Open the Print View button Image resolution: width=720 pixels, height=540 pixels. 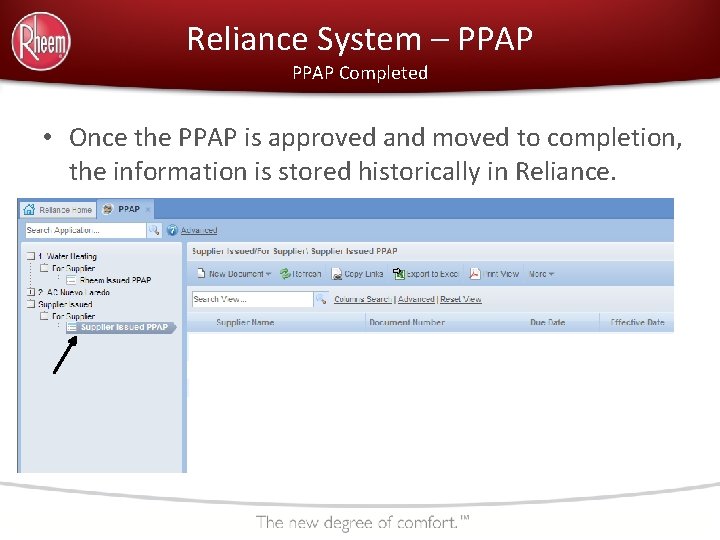point(494,274)
